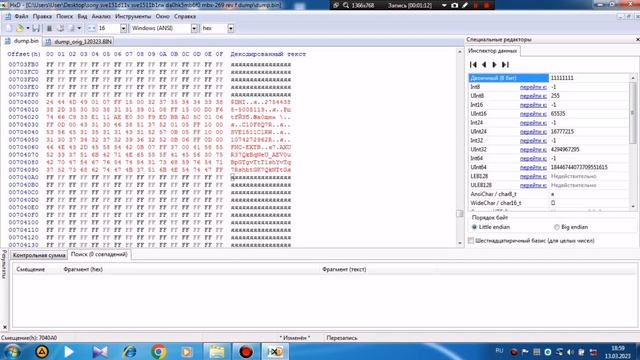Viewport: 640px width, 360px height.
Task: Open the Инструменты menu
Action: pos(133,16)
